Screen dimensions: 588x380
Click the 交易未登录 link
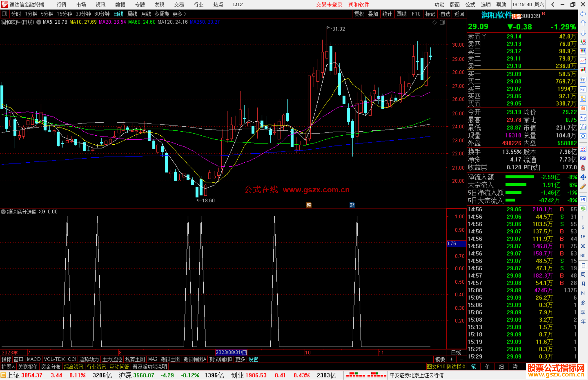pos(329,5)
